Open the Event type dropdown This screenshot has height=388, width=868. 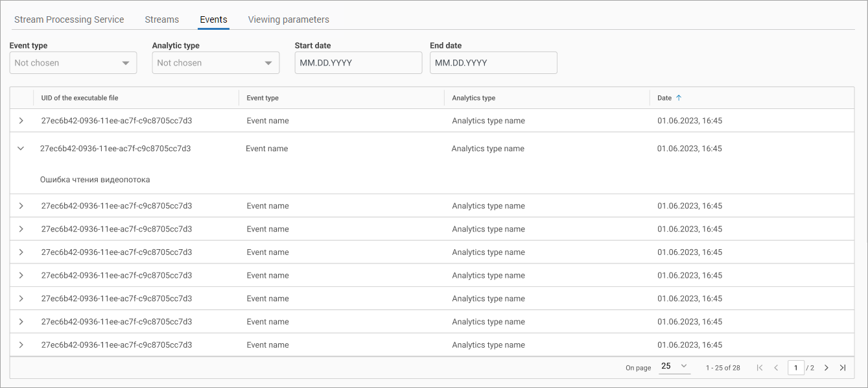(73, 63)
